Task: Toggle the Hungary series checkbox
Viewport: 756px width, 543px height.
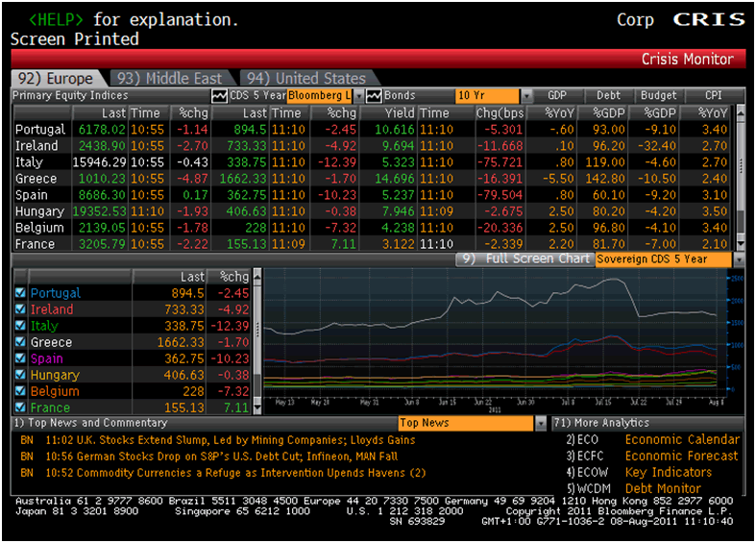Action: (x=20, y=375)
